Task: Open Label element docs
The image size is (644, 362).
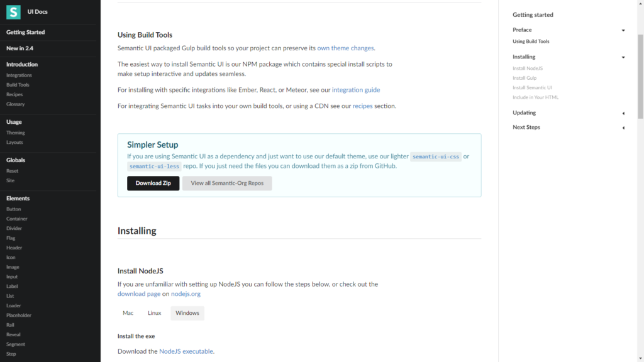Action: pyautogui.click(x=12, y=286)
